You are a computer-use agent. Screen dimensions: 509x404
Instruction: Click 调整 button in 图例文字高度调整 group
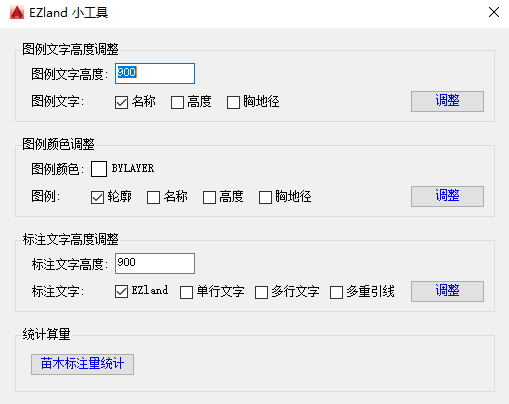tap(447, 101)
